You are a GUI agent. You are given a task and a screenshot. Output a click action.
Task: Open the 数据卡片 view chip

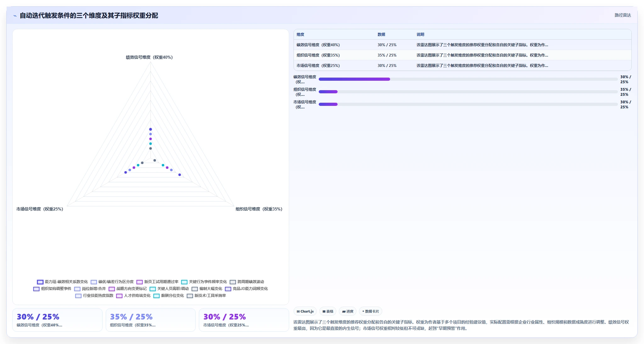(x=370, y=311)
